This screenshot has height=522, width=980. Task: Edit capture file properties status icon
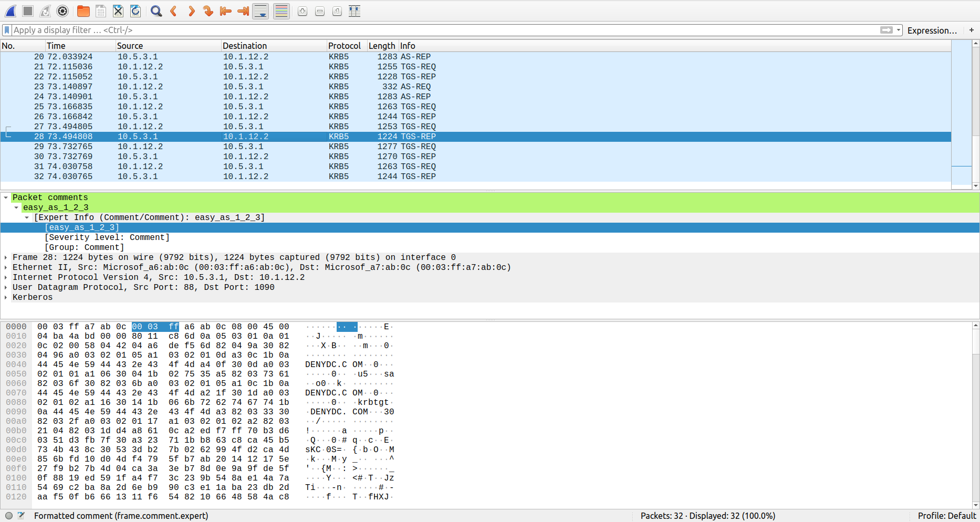pos(21,516)
